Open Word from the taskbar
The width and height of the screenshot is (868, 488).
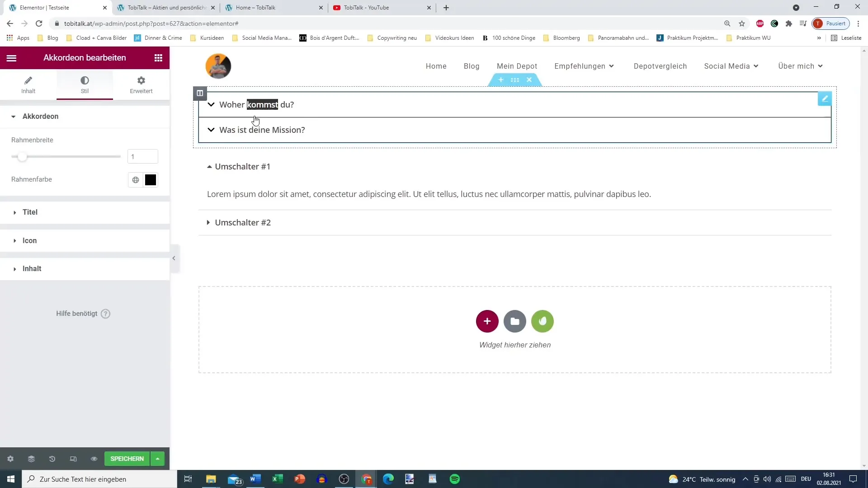tap(255, 479)
